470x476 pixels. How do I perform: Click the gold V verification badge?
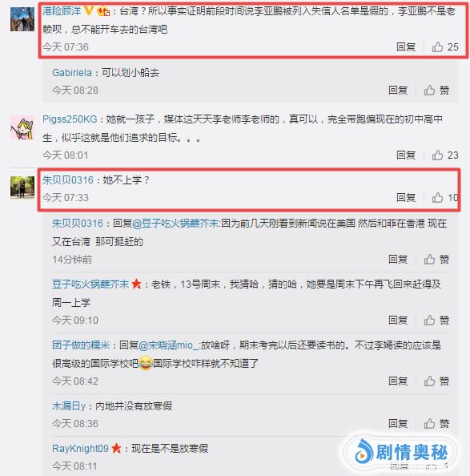tap(89, 10)
